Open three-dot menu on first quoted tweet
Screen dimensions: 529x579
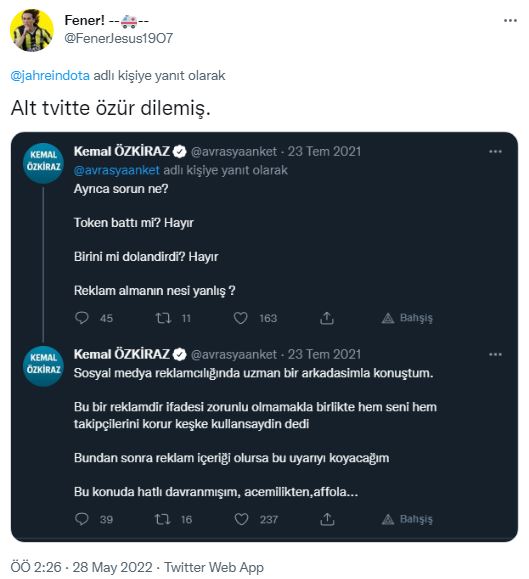point(495,151)
